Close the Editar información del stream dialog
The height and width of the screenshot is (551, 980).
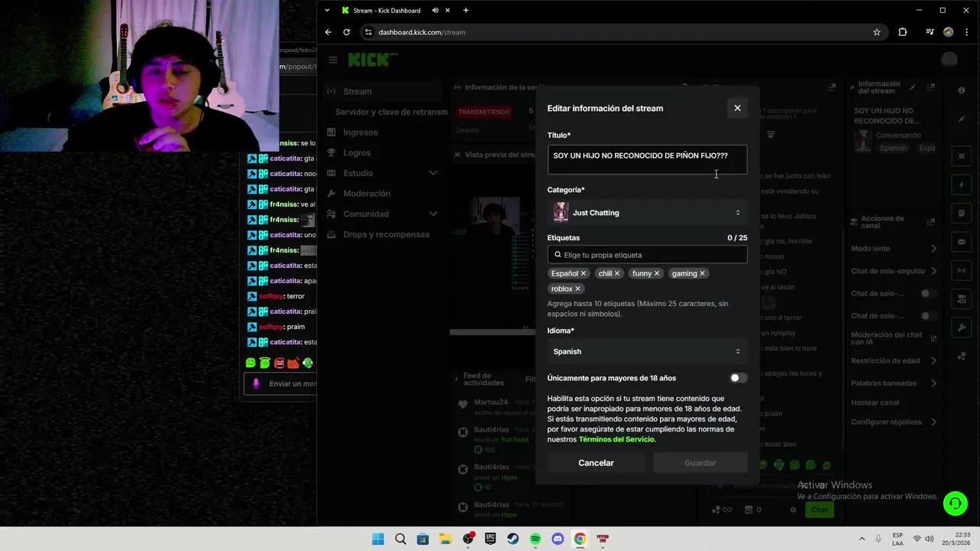click(737, 108)
